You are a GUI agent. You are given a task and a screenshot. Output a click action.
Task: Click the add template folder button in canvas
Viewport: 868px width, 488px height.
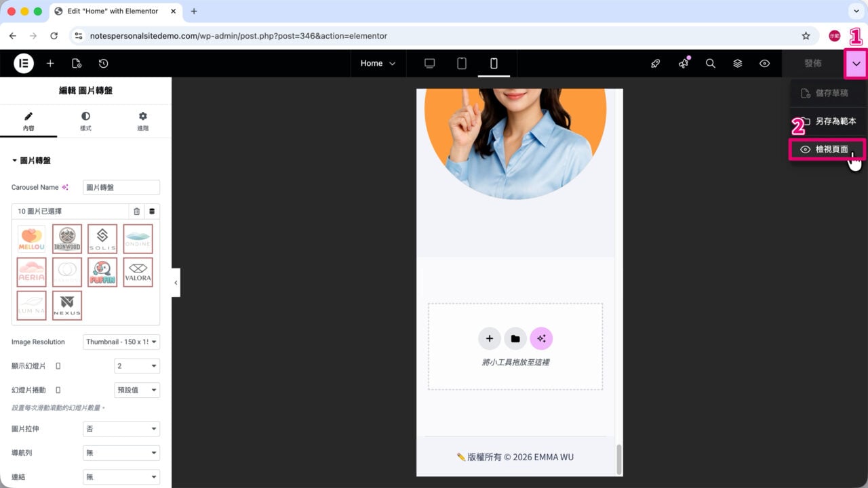(515, 338)
